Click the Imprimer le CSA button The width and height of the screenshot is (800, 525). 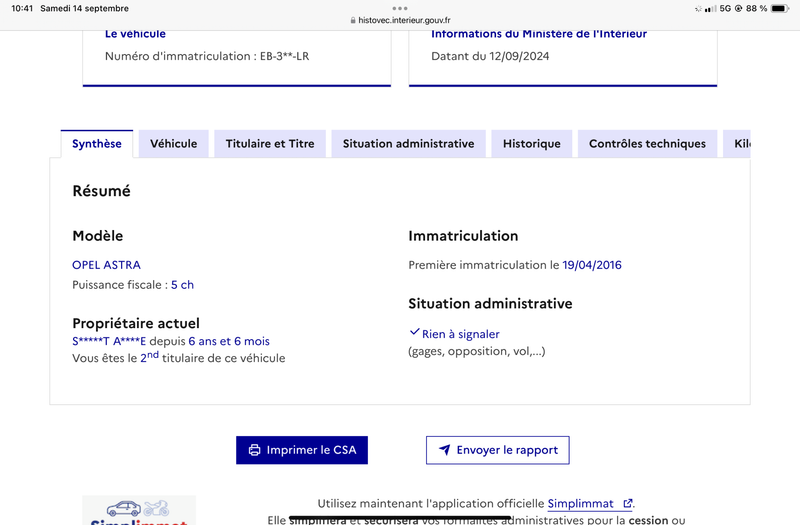tap(302, 450)
